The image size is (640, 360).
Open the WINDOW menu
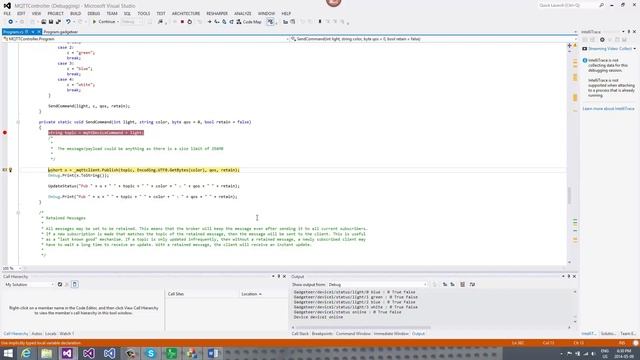[266, 13]
